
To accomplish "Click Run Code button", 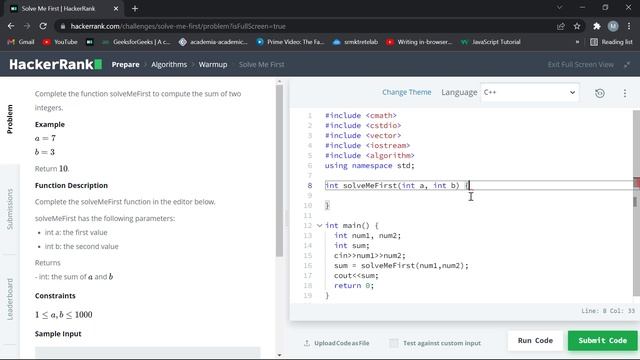I will point(535,340).
